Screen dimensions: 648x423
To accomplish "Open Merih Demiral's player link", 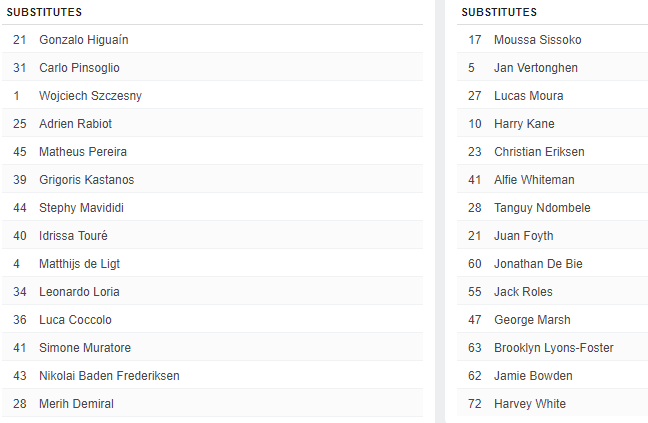I will [x=76, y=404].
